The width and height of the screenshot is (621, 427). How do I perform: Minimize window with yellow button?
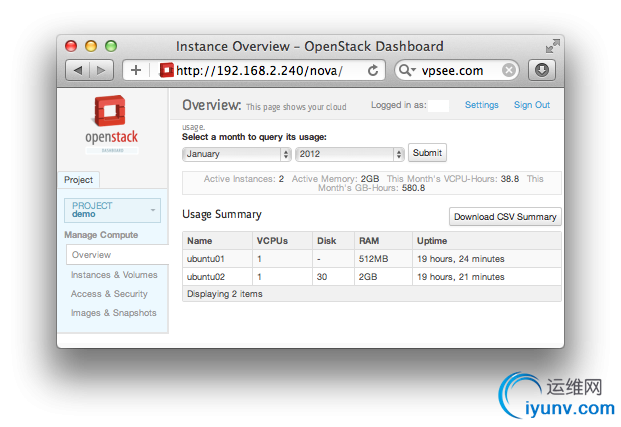[91, 46]
